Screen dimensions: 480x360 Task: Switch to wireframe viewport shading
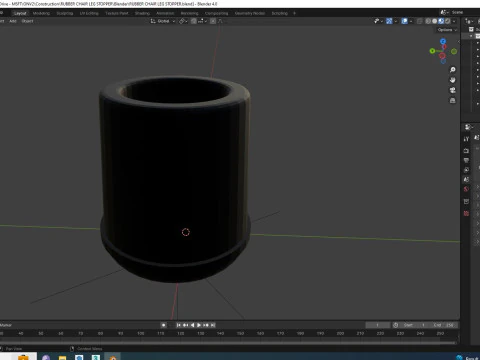click(428, 21)
